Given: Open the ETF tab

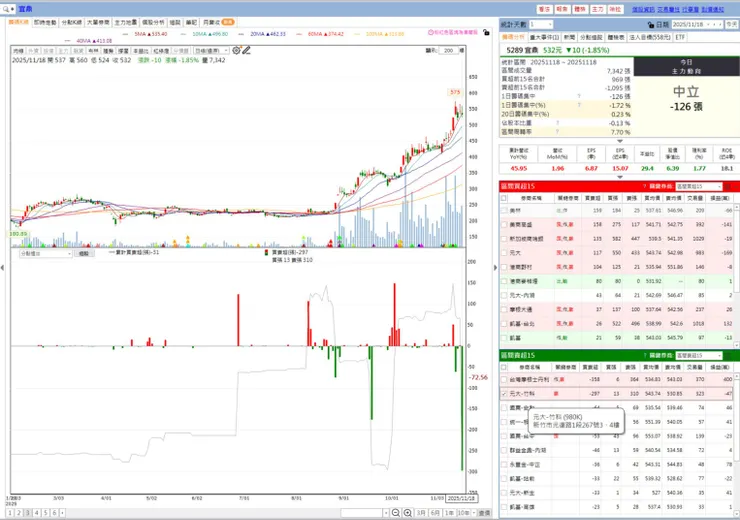Looking at the screenshot, I should coord(680,37).
